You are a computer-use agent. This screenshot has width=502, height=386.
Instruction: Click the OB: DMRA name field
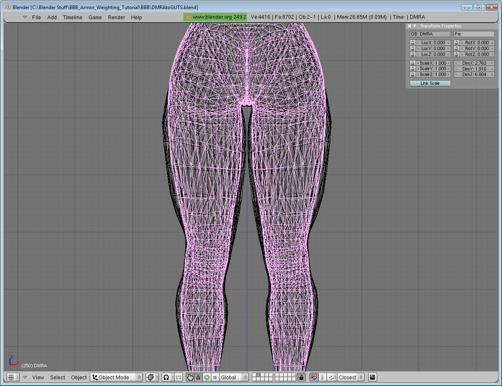(x=430, y=34)
